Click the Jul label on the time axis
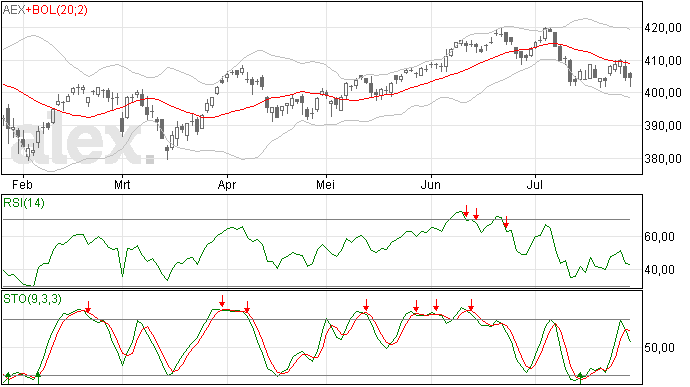 click(535, 184)
